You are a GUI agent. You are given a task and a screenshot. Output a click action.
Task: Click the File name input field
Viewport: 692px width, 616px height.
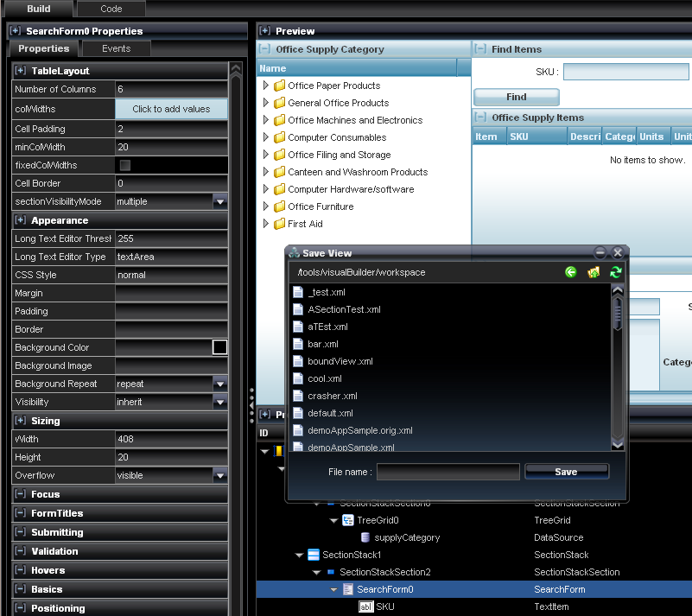(448, 472)
